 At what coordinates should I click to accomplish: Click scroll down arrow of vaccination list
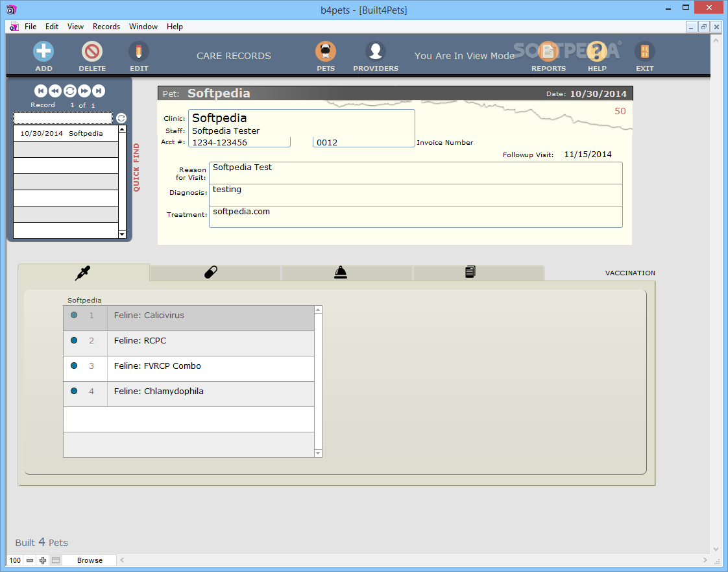pyautogui.click(x=318, y=453)
